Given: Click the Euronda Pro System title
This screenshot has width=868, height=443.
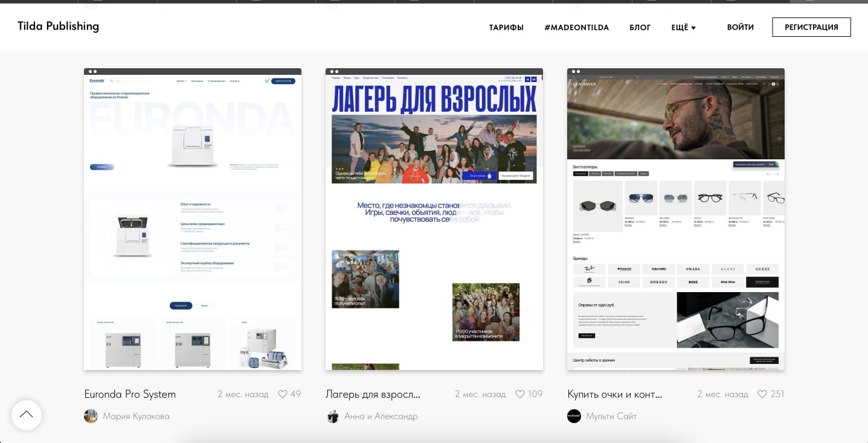Looking at the screenshot, I should (x=130, y=394).
